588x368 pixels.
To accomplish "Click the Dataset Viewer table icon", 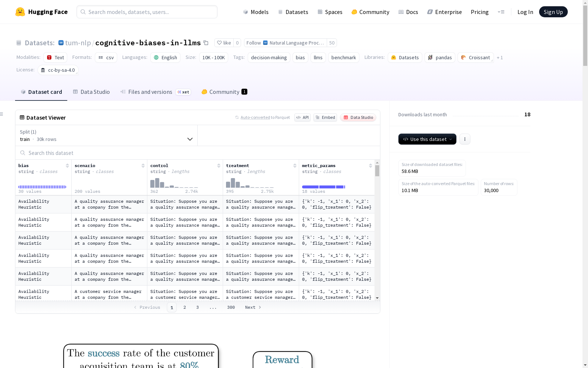I will (x=22, y=117).
